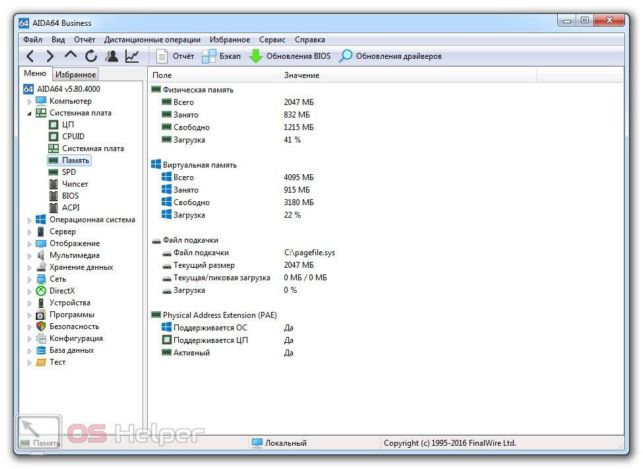This screenshot has height=469, width=643.
Task: Open the Дистанционные операции menu
Action: coord(152,39)
